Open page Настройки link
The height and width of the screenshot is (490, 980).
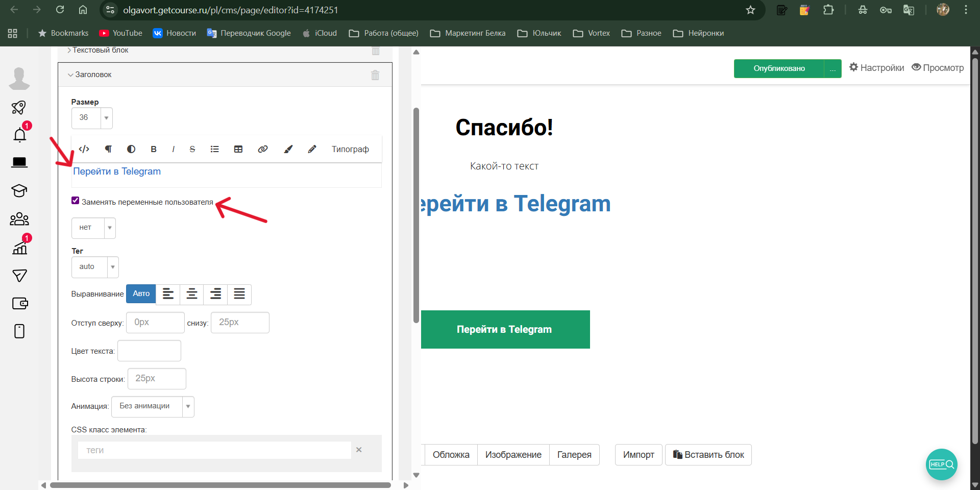tap(876, 68)
